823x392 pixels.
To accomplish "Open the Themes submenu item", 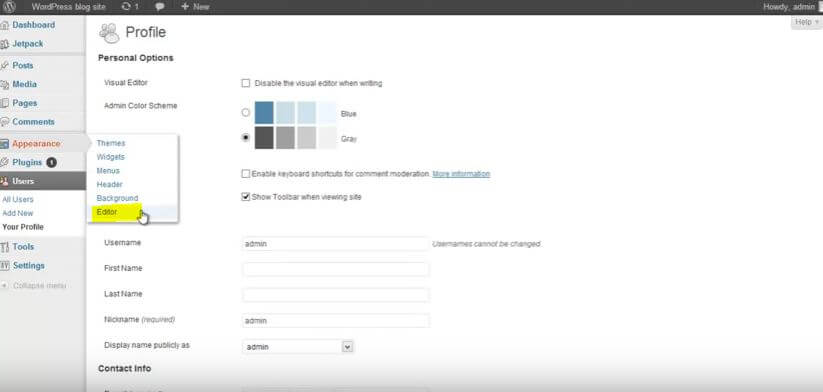I will [x=111, y=143].
